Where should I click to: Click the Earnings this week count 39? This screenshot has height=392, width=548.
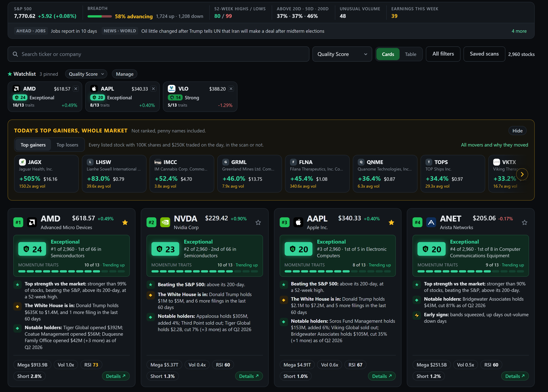click(394, 16)
